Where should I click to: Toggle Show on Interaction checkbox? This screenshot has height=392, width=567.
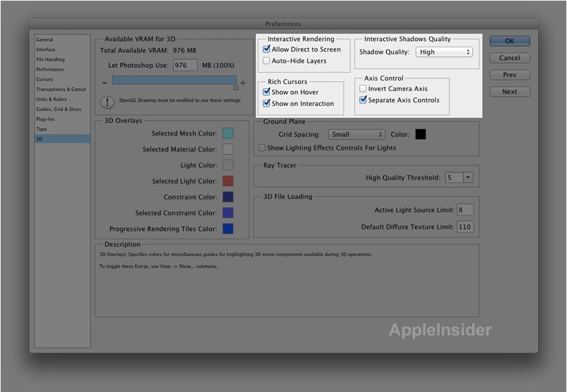tap(267, 103)
